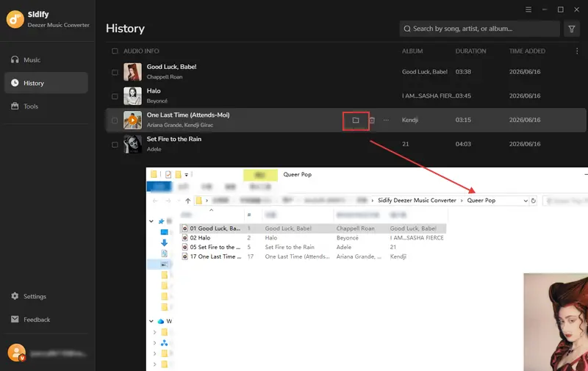Open the hamburger menu in the title bar

point(528,10)
